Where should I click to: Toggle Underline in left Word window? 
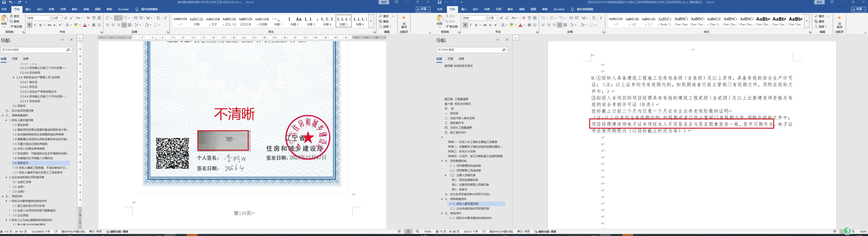pos(40,25)
